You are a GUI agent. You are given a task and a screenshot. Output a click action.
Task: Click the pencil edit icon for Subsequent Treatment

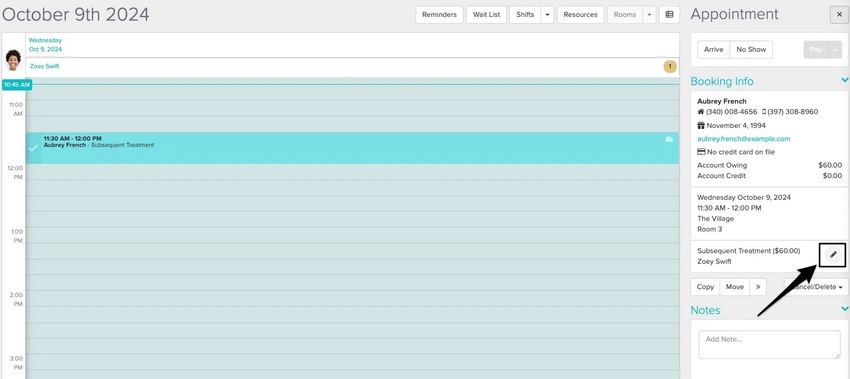coord(833,255)
